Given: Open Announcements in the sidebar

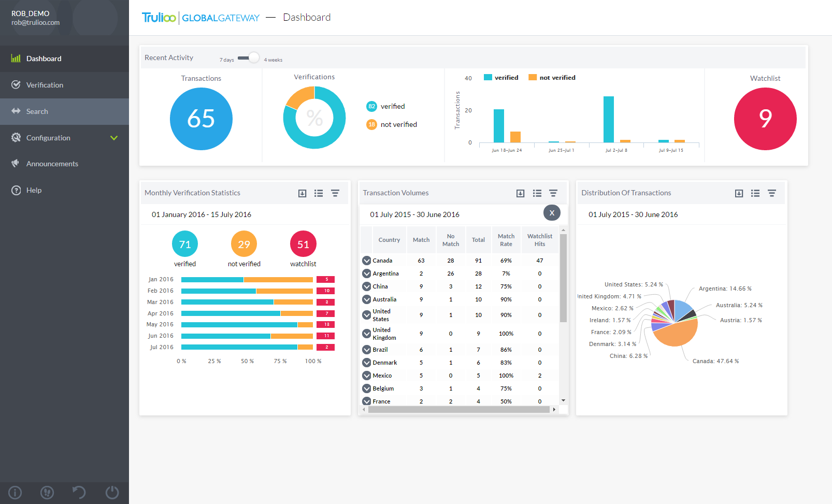Looking at the screenshot, I should pos(64,164).
